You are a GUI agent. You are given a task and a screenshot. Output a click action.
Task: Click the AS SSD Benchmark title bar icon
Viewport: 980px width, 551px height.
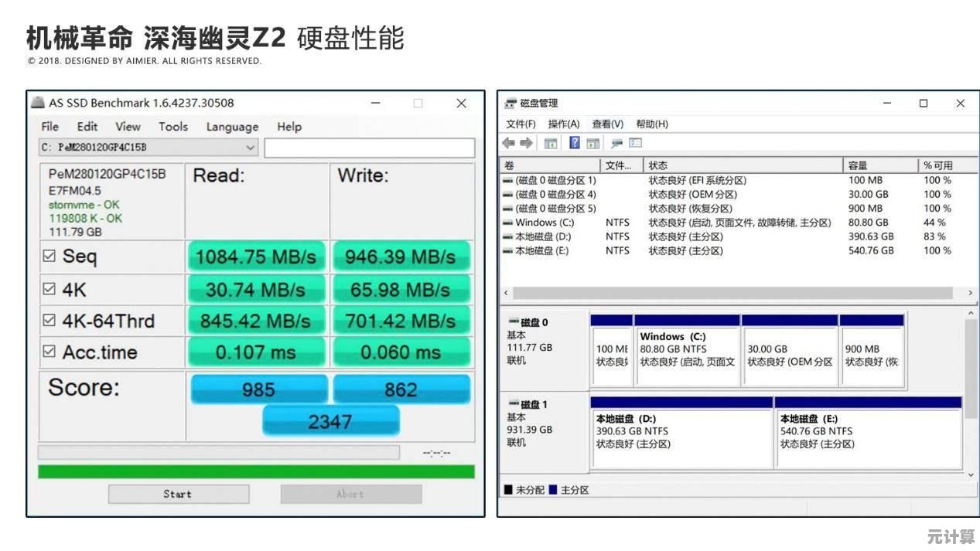(38, 103)
